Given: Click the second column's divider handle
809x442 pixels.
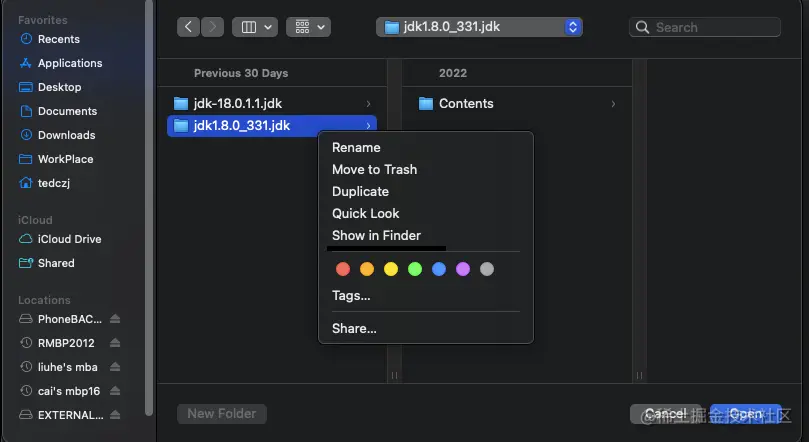Looking at the screenshot, I should (639, 375).
